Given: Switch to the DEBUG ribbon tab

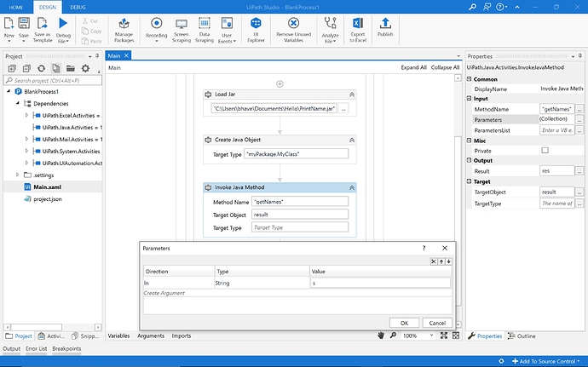Looking at the screenshot, I should point(78,6).
